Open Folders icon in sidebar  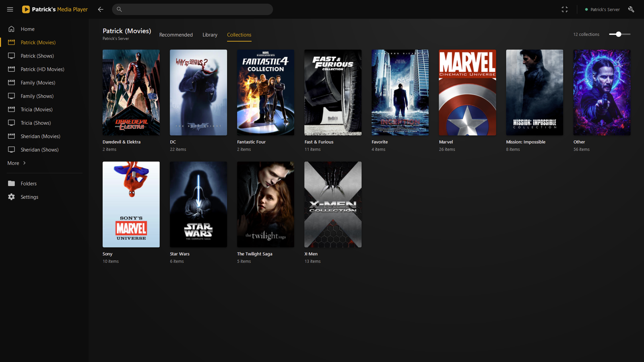tap(11, 183)
